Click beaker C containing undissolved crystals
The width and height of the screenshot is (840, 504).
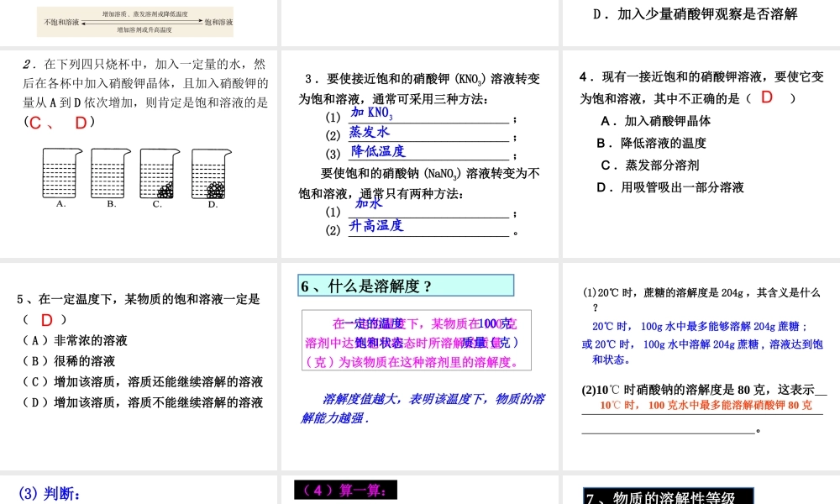point(160,173)
